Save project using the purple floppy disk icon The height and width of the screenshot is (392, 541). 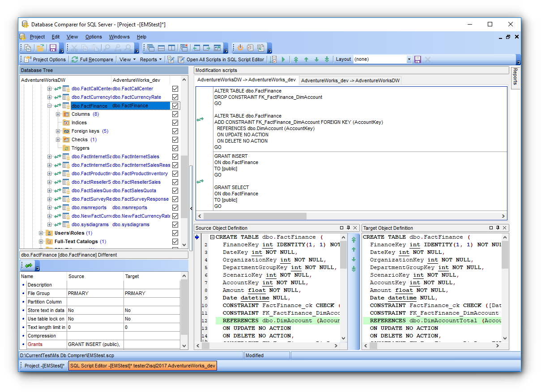click(53, 48)
